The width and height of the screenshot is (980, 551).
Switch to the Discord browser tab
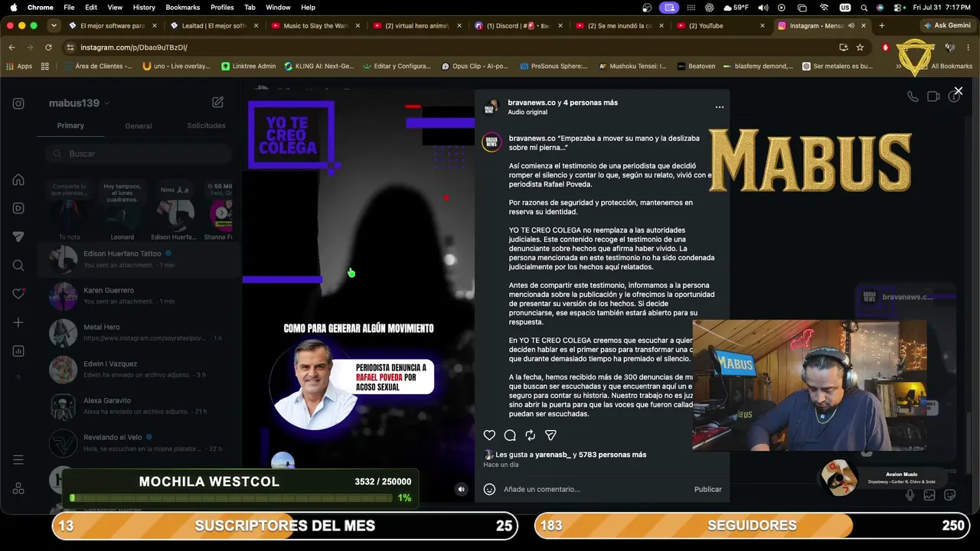point(518,25)
